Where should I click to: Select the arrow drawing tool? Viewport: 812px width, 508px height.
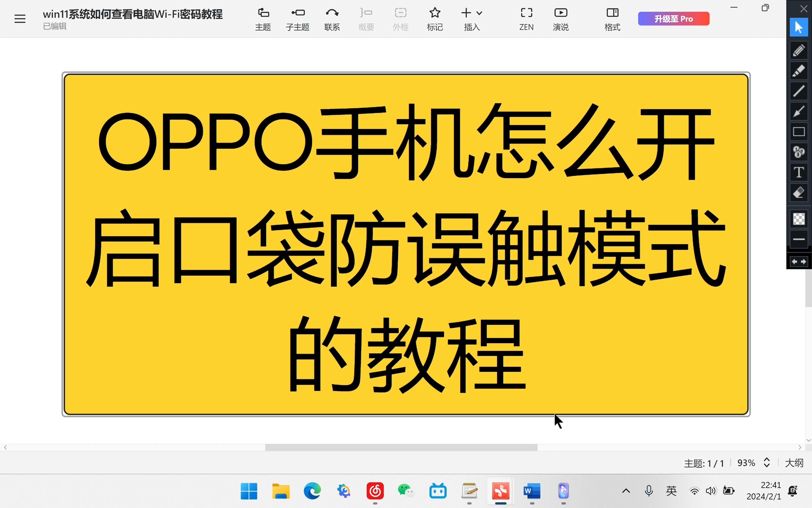coord(799,111)
